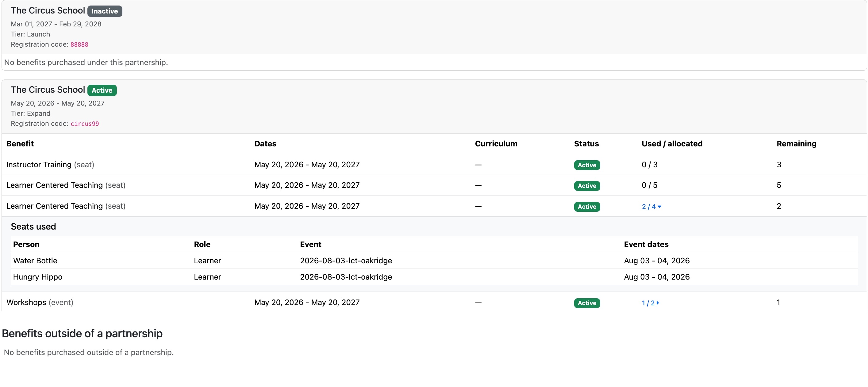Click the event 2026-08-03-lct-oakridge in Water Bottle row
This screenshot has width=868, height=387.
tap(346, 261)
